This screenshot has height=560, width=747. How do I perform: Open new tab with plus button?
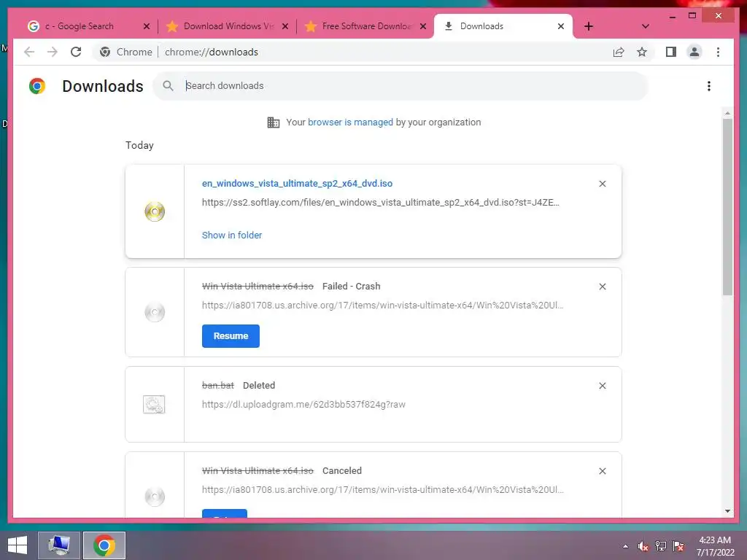[x=589, y=26]
